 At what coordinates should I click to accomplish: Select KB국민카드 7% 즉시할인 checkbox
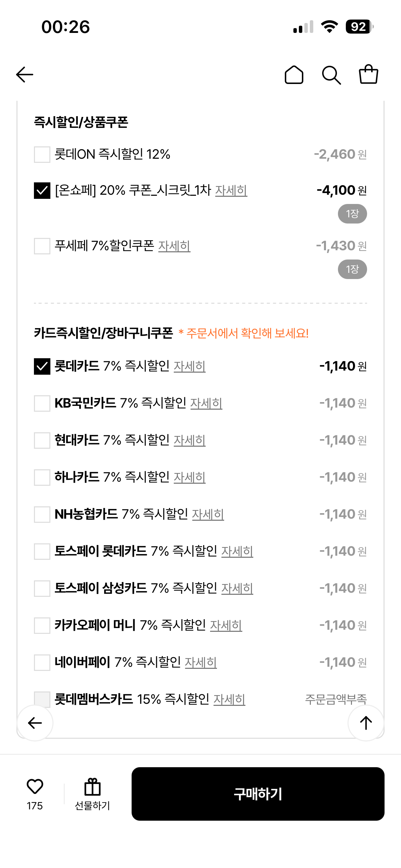(x=42, y=403)
